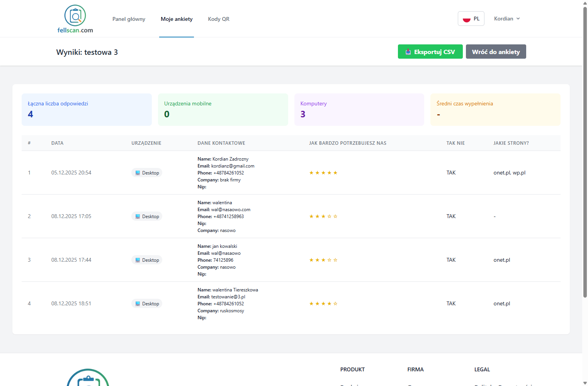This screenshot has height=386, width=588.
Task: Click the CSV export icon on green button
Action: pos(408,52)
